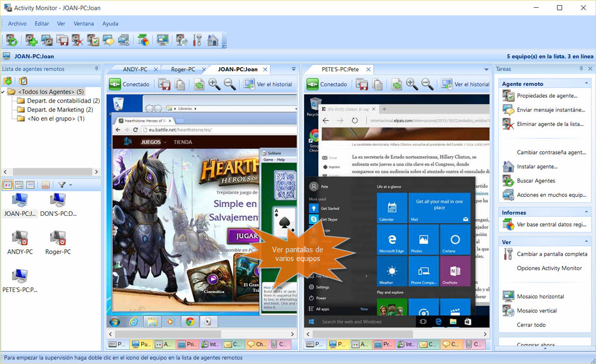Select Depart. de contabilidad group
This screenshot has width=596, height=364.
pos(63,101)
